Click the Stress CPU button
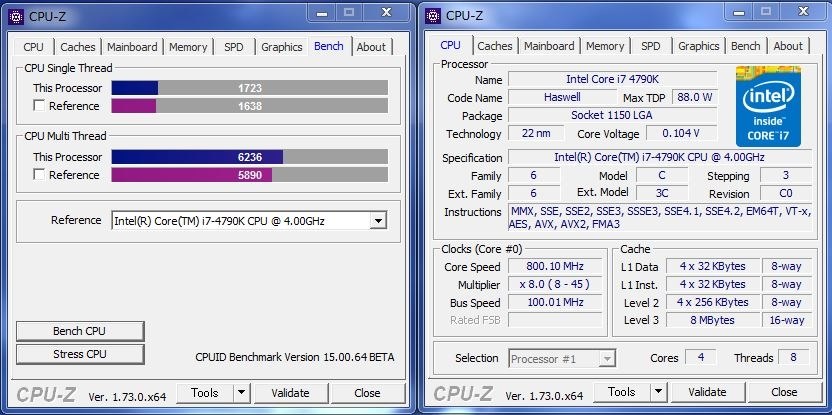The height and width of the screenshot is (415, 832). (x=80, y=354)
